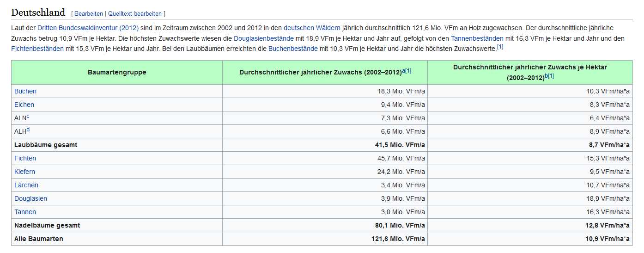Click reference [1] at paragraph end
Viewport: 644px width, 253px height.
500,47
